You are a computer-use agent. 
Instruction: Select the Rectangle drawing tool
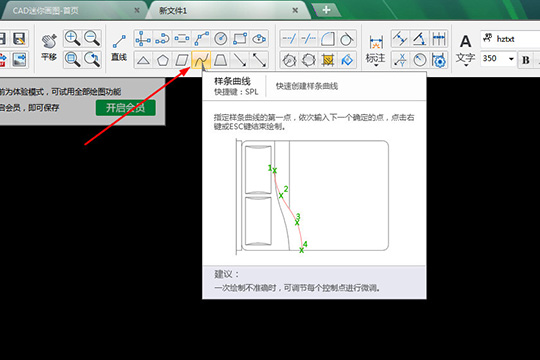240,39
